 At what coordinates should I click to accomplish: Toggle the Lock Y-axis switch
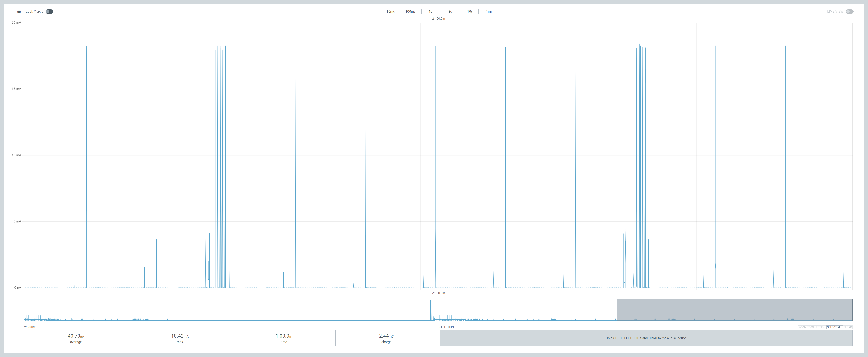(49, 11)
